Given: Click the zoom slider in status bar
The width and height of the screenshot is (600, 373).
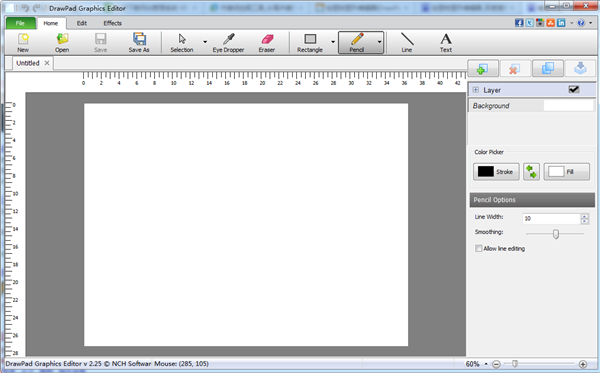Looking at the screenshot, I should [515, 364].
